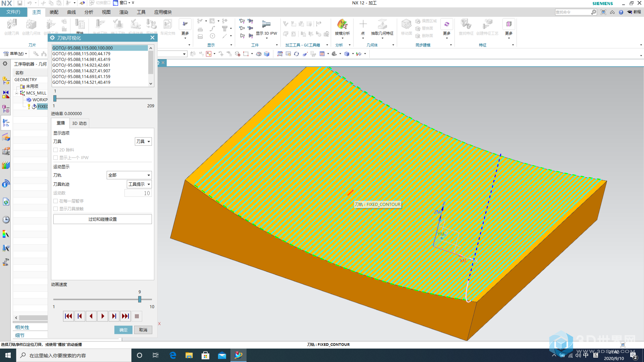644x362 pixels.
Task: Open the HD3D Tools sidebar icon
Action: point(6,184)
